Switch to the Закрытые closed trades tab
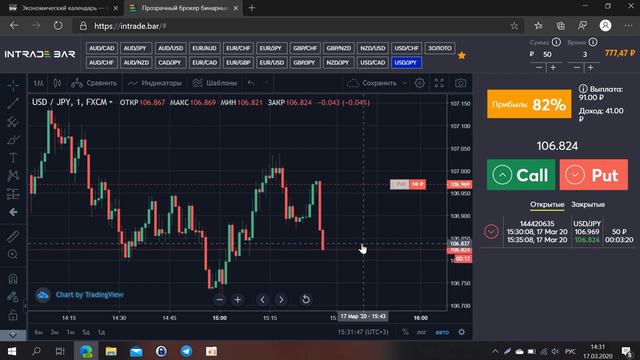 pyautogui.click(x=588, y=204)
